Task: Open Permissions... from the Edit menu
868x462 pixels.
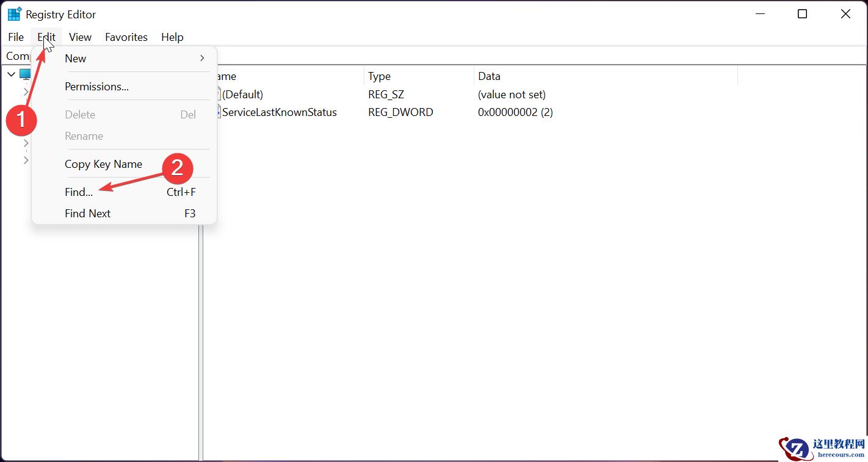Action: [96, 86]
